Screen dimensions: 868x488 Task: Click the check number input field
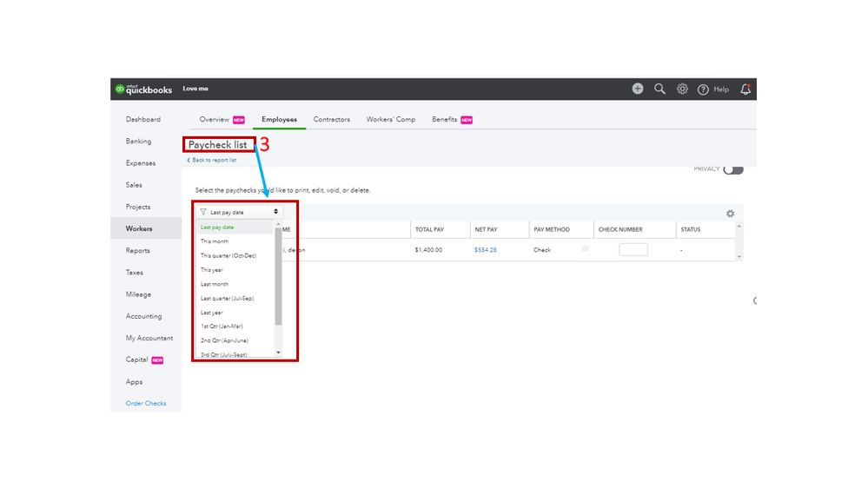click(x=633, y=249)
